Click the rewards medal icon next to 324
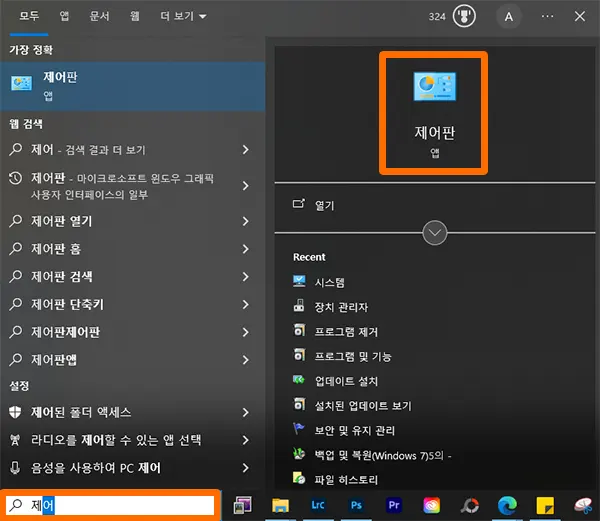Screen dimensions: 600x521 (x=464, y=16)
